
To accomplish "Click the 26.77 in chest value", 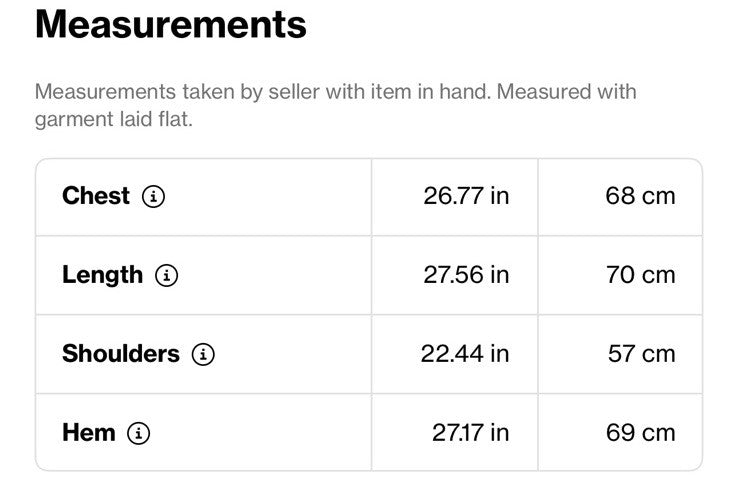I will [x=466, y=196].
